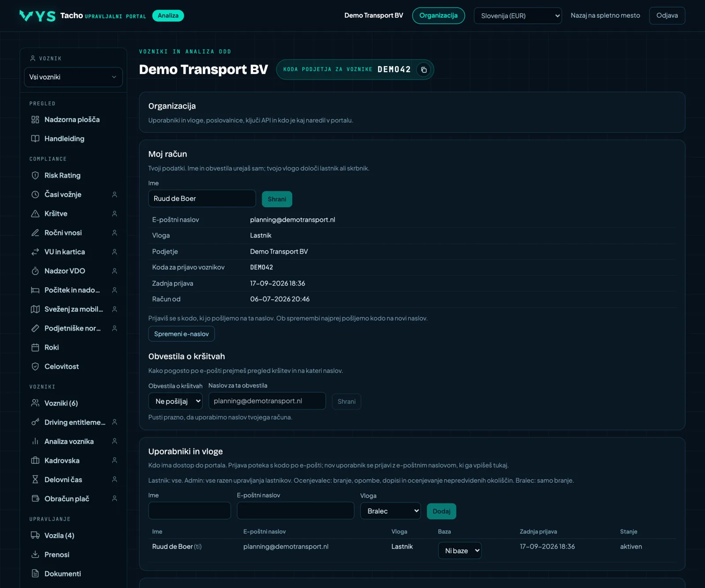This screenshot has width=705, height=588.
Task: Open the Ne pošiljaj notification dropdown
Action: pyautogui.click(x=175, y=401)
